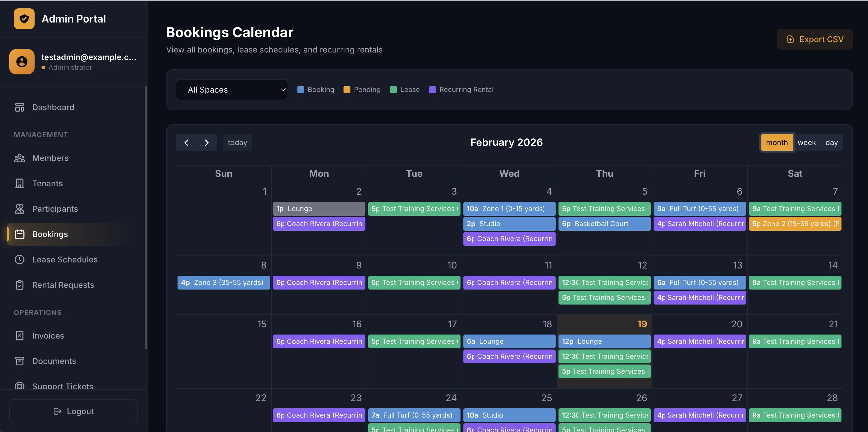Click the Tenants building icon
868x432 pixels.
click(20, 183)
